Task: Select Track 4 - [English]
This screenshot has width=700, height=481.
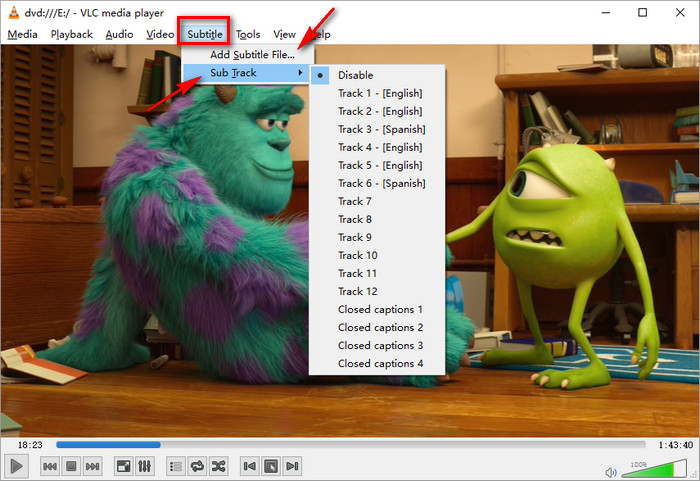Action: coord(377,147)
